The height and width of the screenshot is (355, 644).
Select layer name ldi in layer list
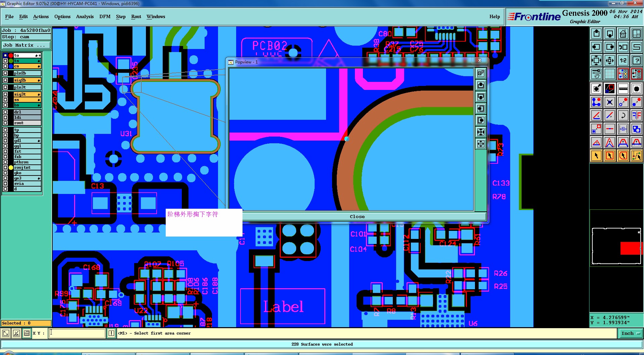pos(28,117)
